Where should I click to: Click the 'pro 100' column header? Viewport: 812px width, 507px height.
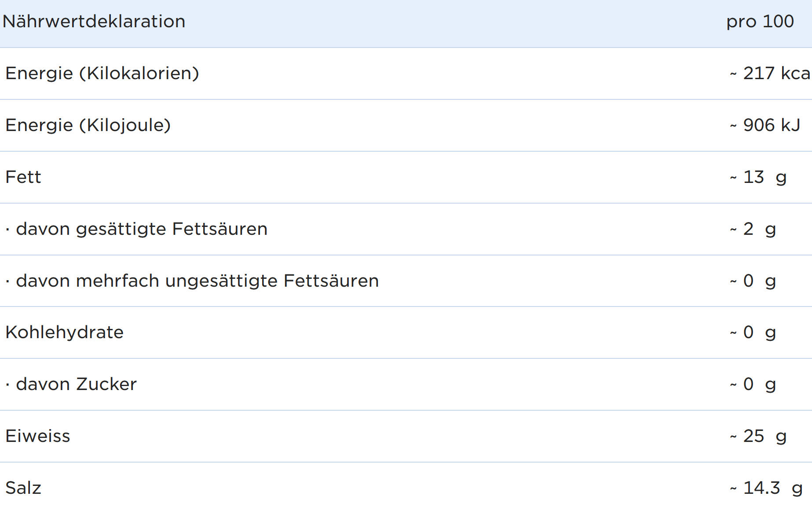pyautogui.click(x=760, y=22)
